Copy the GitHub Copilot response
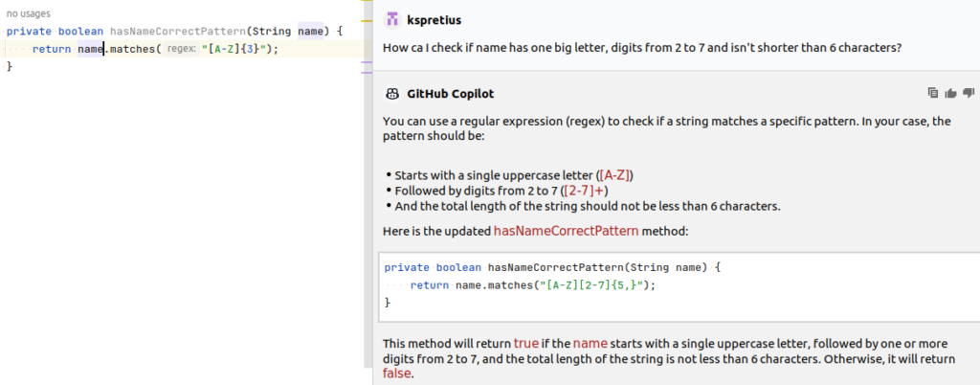The width and height of the screenshot is (980, 385). click(933, 93)
